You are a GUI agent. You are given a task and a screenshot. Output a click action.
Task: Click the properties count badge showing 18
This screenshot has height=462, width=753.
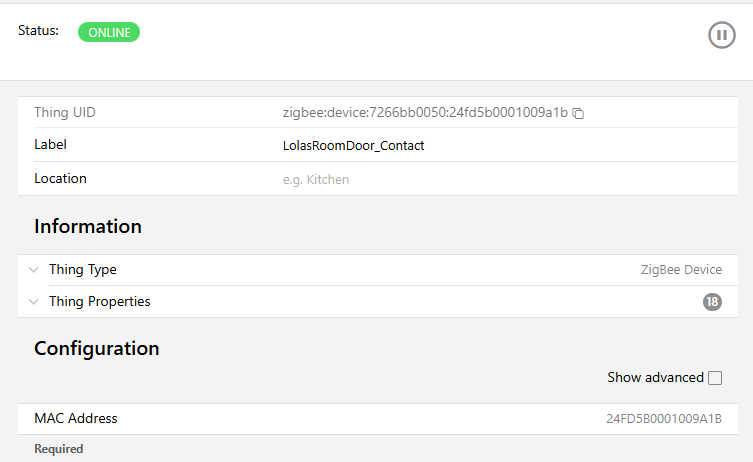pyautogui.click(x=712, y=302)
